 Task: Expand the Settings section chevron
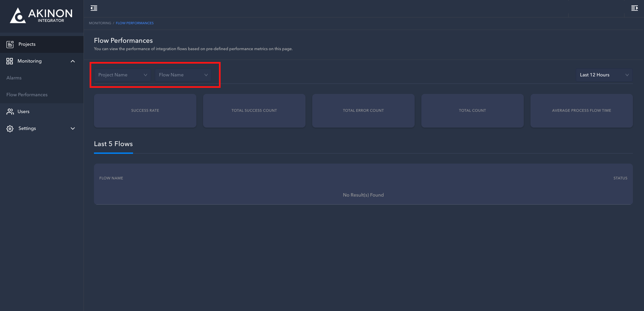click(x=73, y=129)
